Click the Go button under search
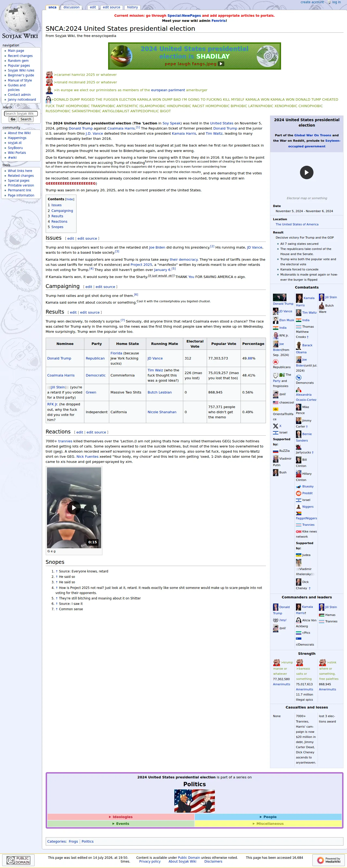 (13, 119)
